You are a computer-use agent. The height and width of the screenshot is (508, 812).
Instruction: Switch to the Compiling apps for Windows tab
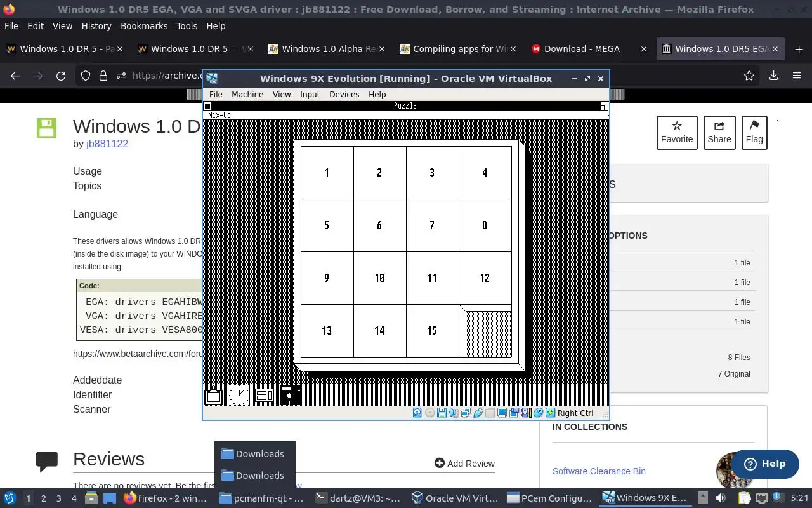tap(458, 49)
